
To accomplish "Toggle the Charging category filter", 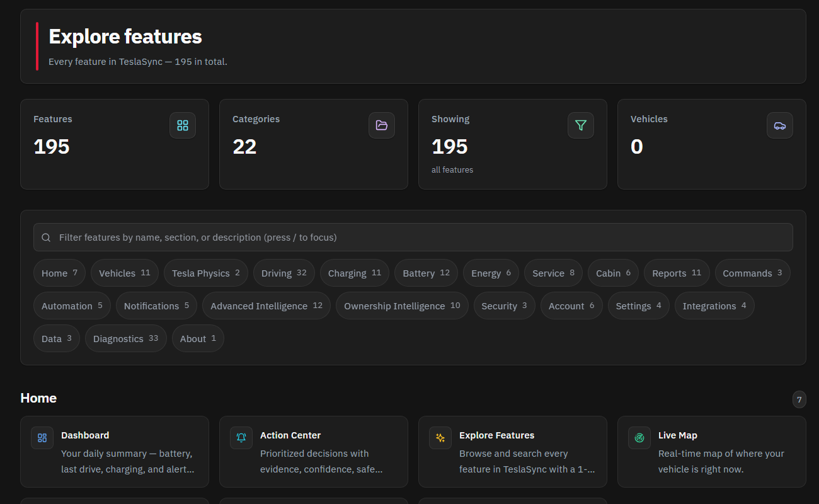I will [355, 273].
